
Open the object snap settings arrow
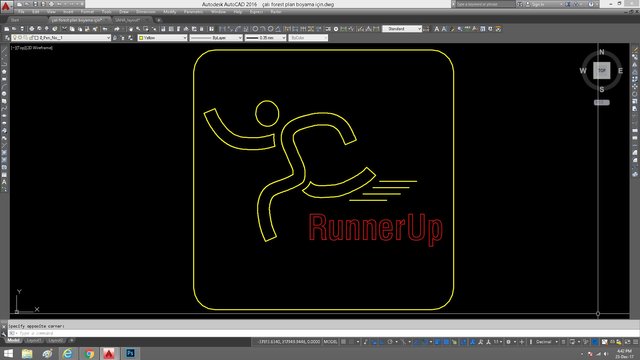pyautogui.click(x=431, y=342)
